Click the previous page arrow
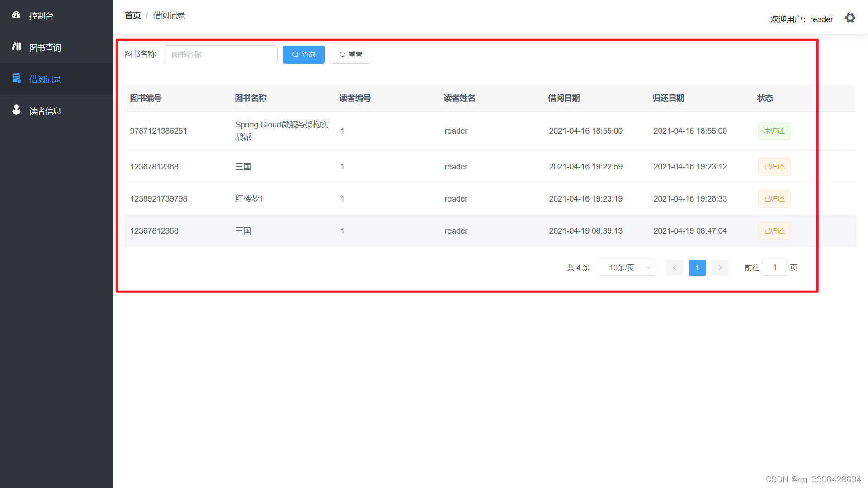The width and height of the screenshot is (868, 488). (x=675, y=267)
